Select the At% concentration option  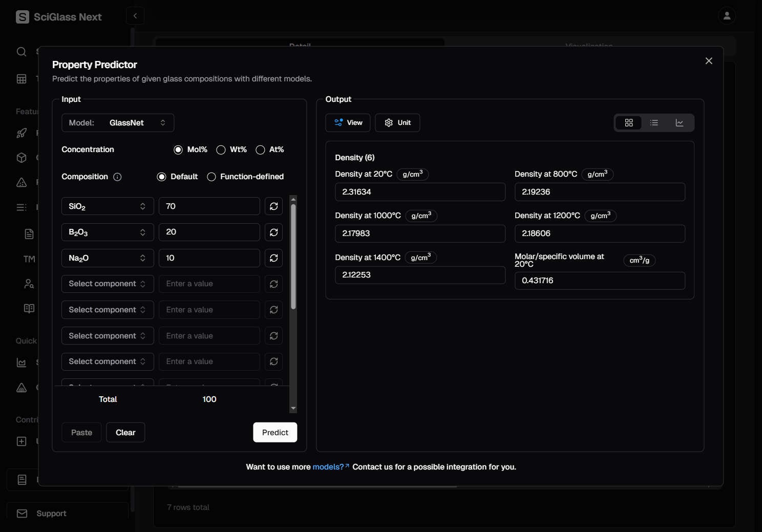261,150
